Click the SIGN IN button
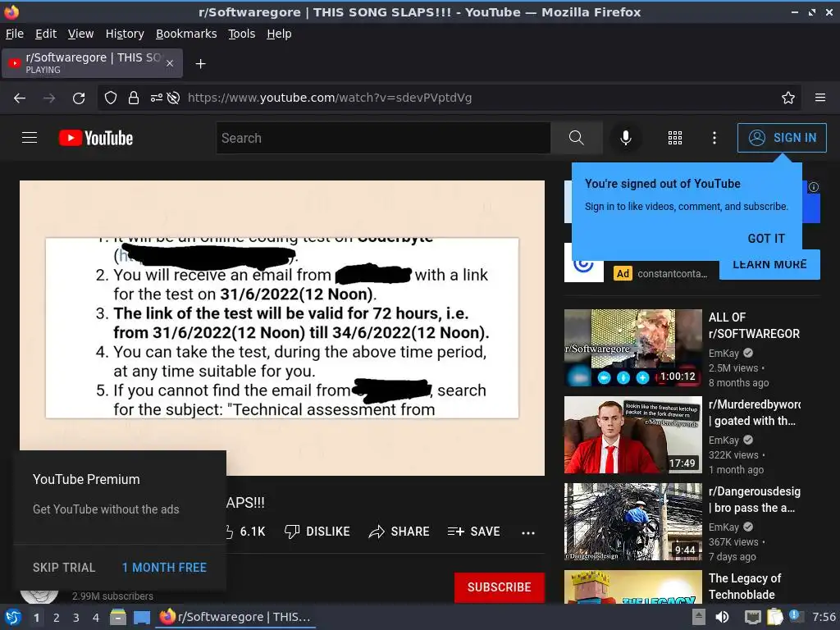The height and width of the screenshot is (630, 840). (x=782, y=138)
